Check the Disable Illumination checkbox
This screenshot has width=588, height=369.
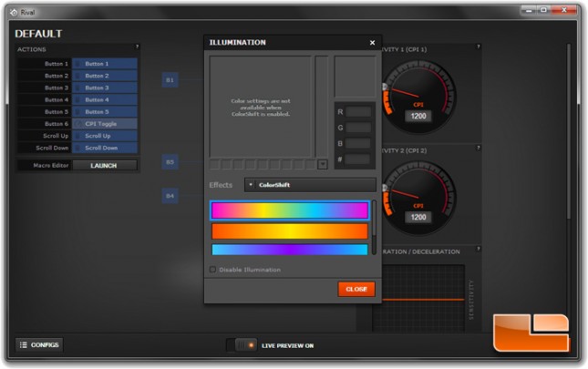(212, 270)
